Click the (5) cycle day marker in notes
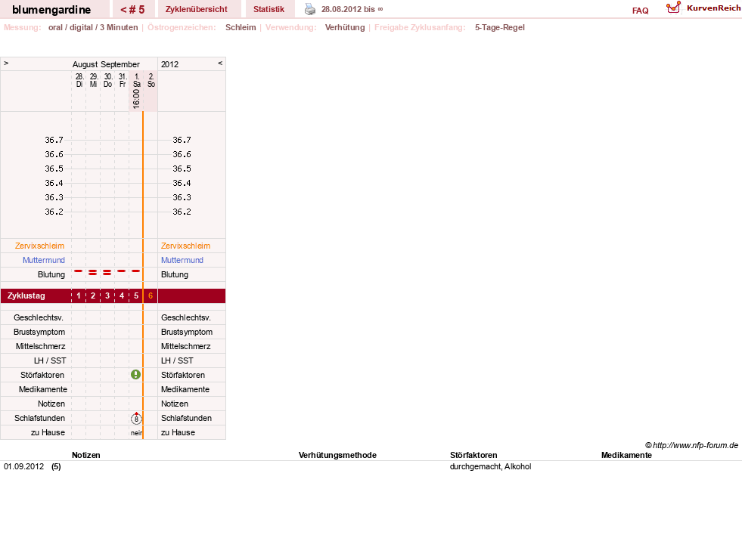Viewport: 742px width, 560px height. 56,467
